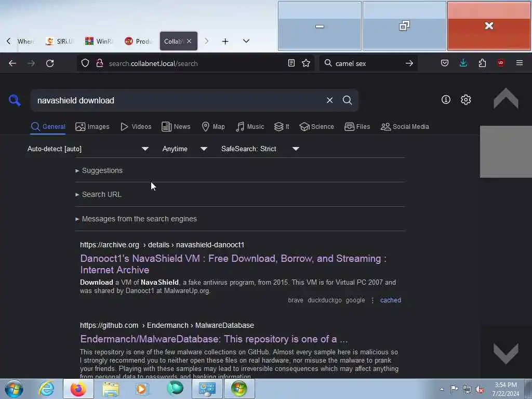Open Windows Explorer folder in taskbar
The image size is (532, 399).
pyautogui.click(x=111, y=389)
